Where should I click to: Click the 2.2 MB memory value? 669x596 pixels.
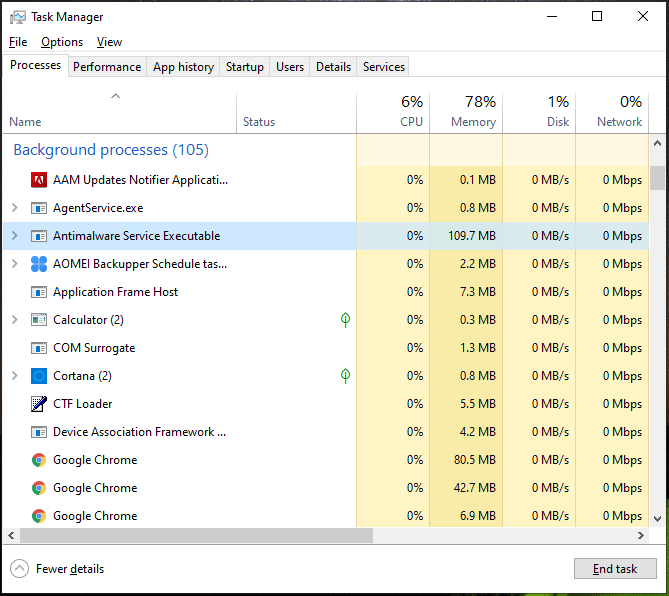[478, 264]
